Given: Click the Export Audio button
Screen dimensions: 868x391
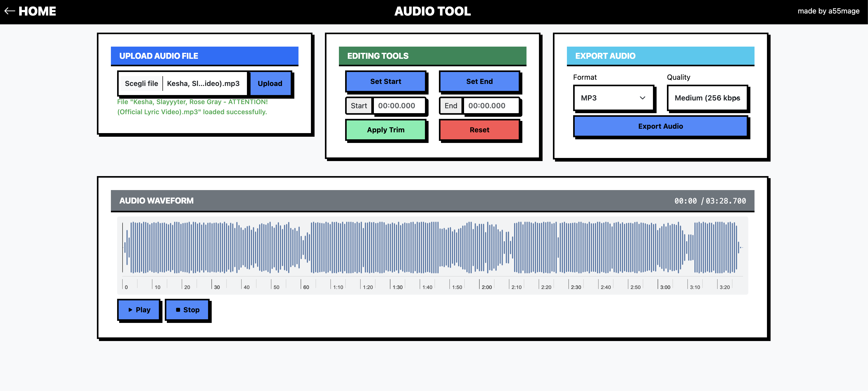Looking at the screenshot, I should 660,126.
